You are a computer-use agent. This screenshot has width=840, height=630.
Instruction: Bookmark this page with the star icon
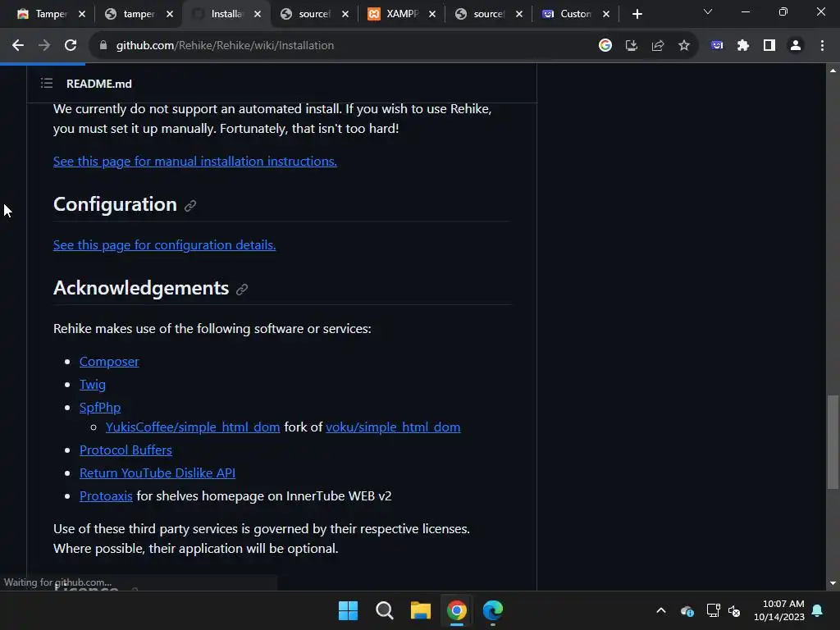[x=684, y=46]
